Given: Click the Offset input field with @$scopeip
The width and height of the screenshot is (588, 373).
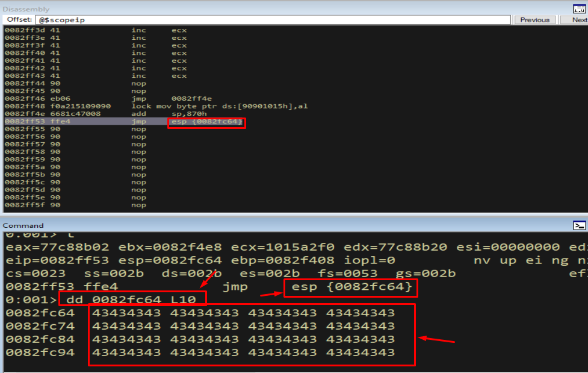Looking at the screenshot, I should point(273,20).
